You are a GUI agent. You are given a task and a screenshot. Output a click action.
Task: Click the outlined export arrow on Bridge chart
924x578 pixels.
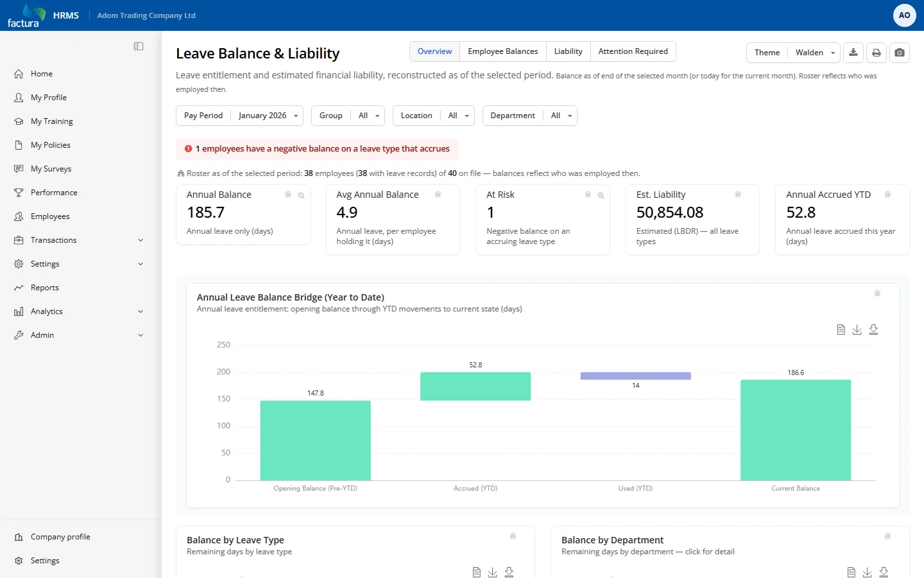[873, 329]
